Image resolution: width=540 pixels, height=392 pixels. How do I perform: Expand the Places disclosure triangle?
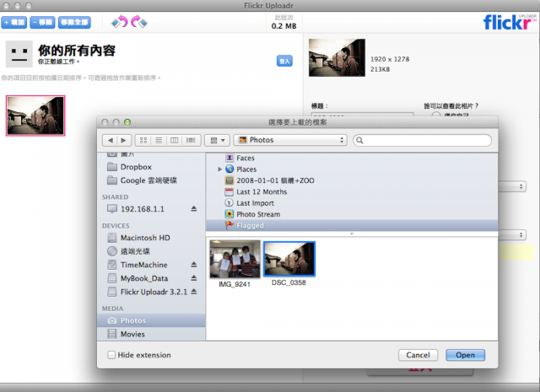219,169
